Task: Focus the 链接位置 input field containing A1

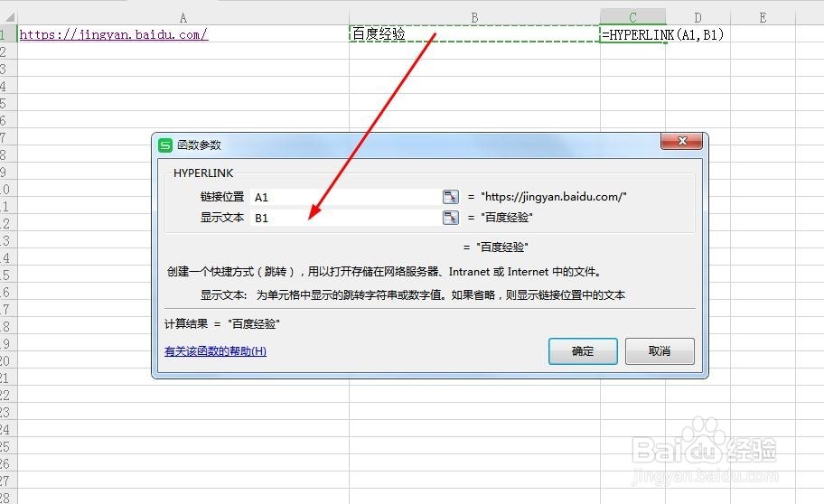Action: [x=346, y=197]
